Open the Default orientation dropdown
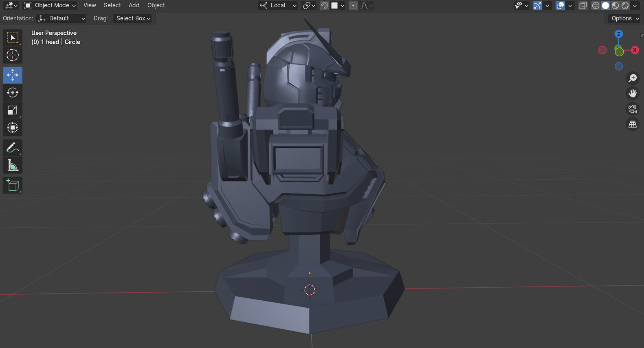Image resolution: width=644 pixels, height=348 pixels. point(61,18)
